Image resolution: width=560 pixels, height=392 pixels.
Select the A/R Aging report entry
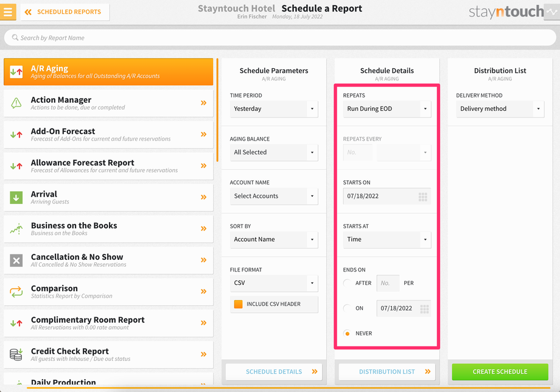[108, 72]
